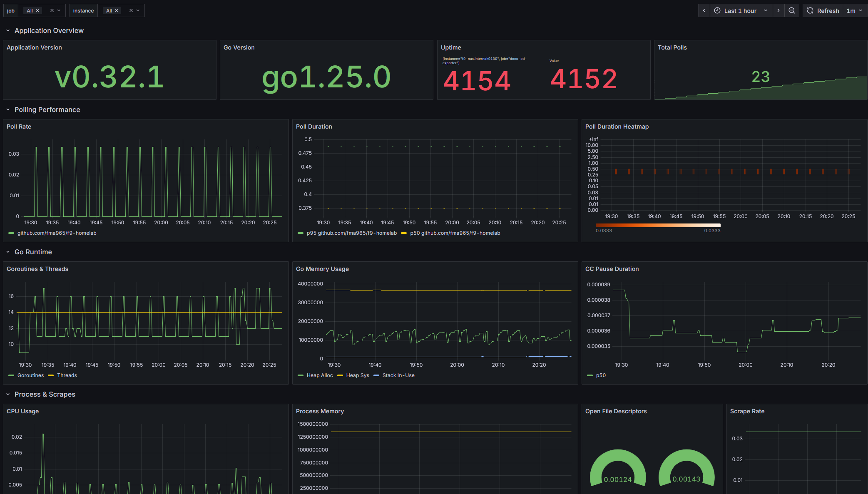Click the zoom out time range icon
Viewport: 868px width, 494px height.
tap(792, 11)
